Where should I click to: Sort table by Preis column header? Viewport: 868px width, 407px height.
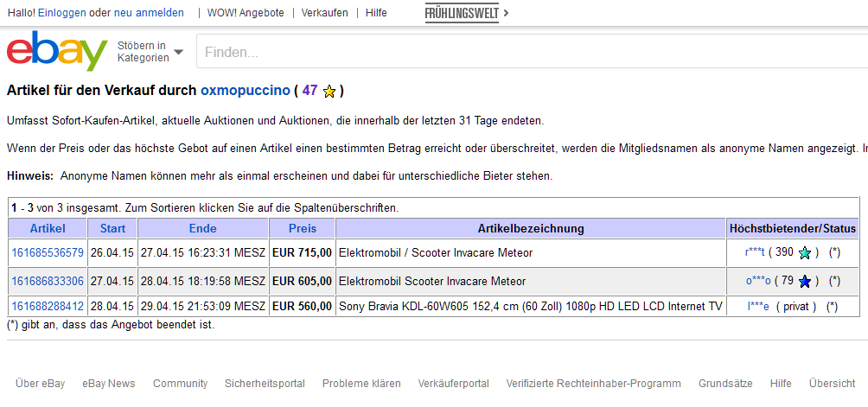pyautogui.click(x=303, y=228)
